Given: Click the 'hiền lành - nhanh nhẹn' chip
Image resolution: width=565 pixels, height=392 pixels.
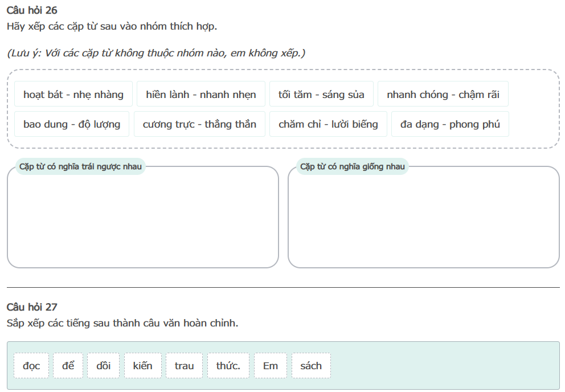Looking at the screenshot, I should pyautogui.click(x=201, y=95).
